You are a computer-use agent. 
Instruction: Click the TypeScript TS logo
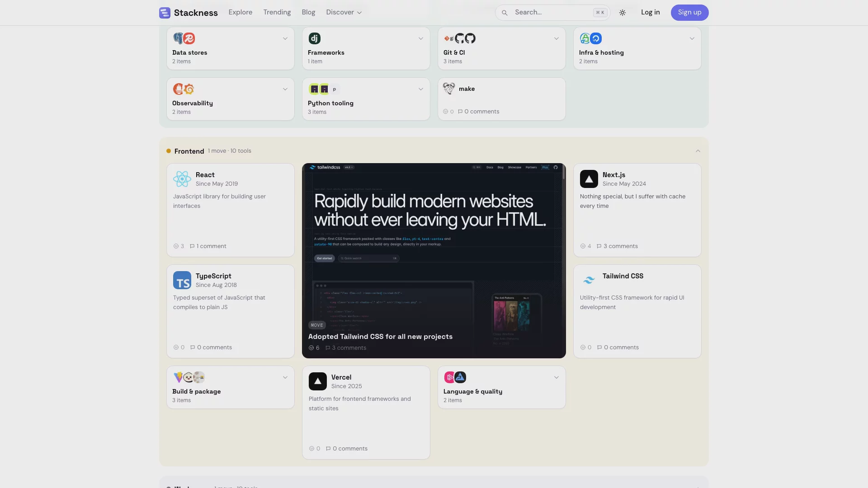click(182, 280)
